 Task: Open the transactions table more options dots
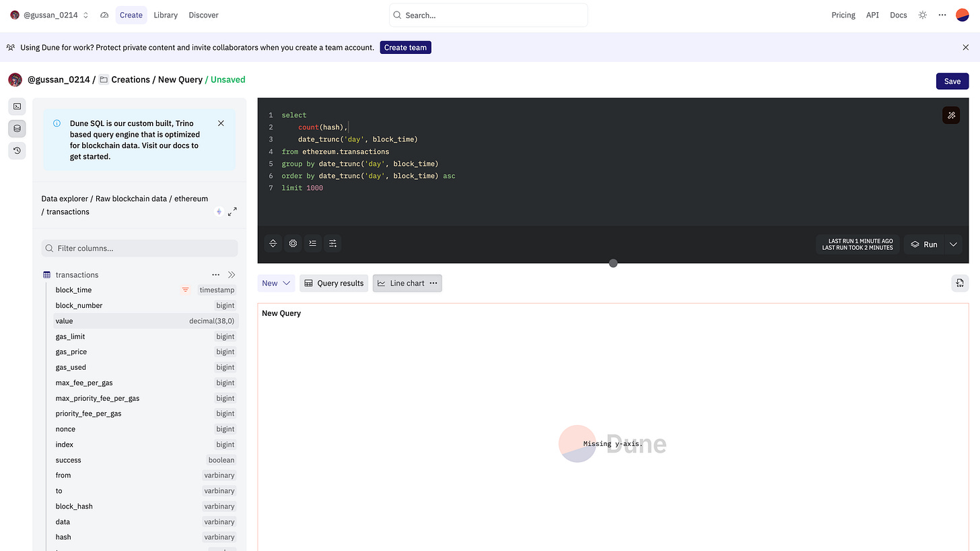(215, 275)
